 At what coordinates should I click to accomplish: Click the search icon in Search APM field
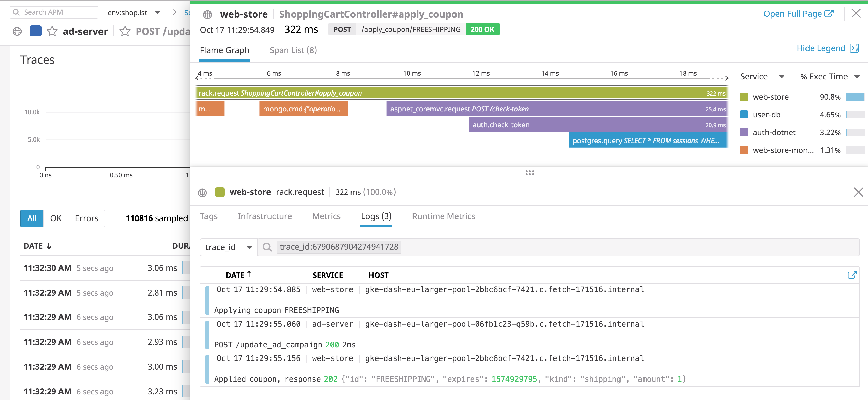tap(16, 12)
